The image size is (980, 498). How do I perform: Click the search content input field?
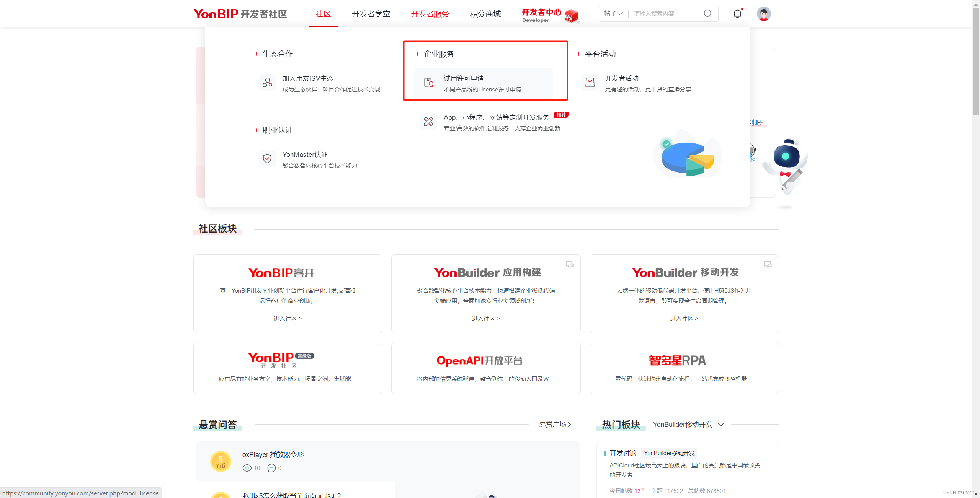tap(665, 14)
